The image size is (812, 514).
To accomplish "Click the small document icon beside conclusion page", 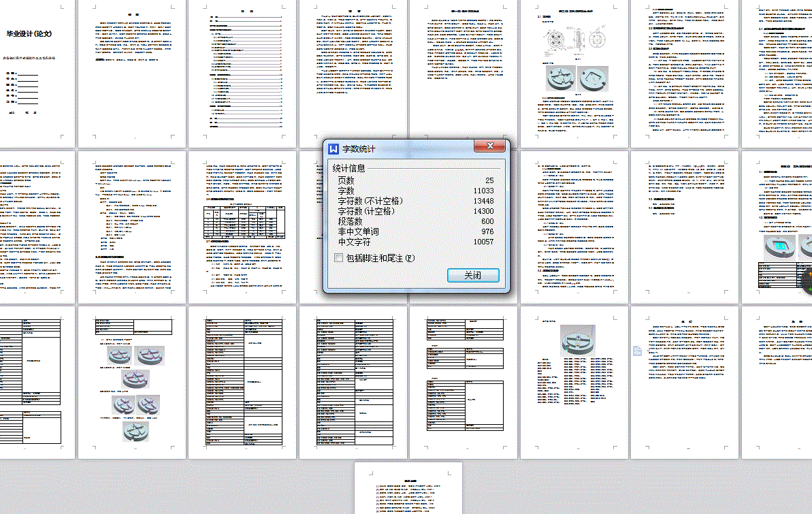I will (x=638, y=351).
